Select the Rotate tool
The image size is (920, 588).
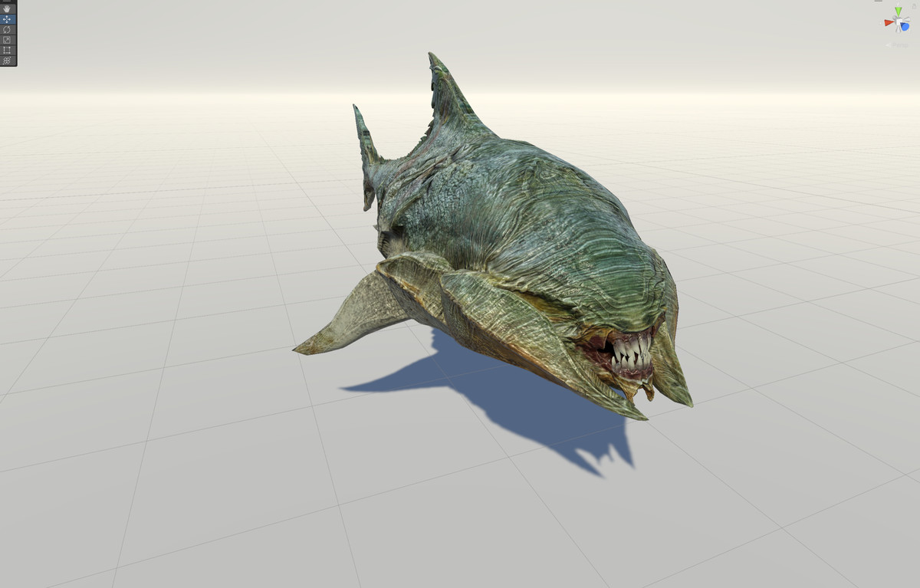8,29
